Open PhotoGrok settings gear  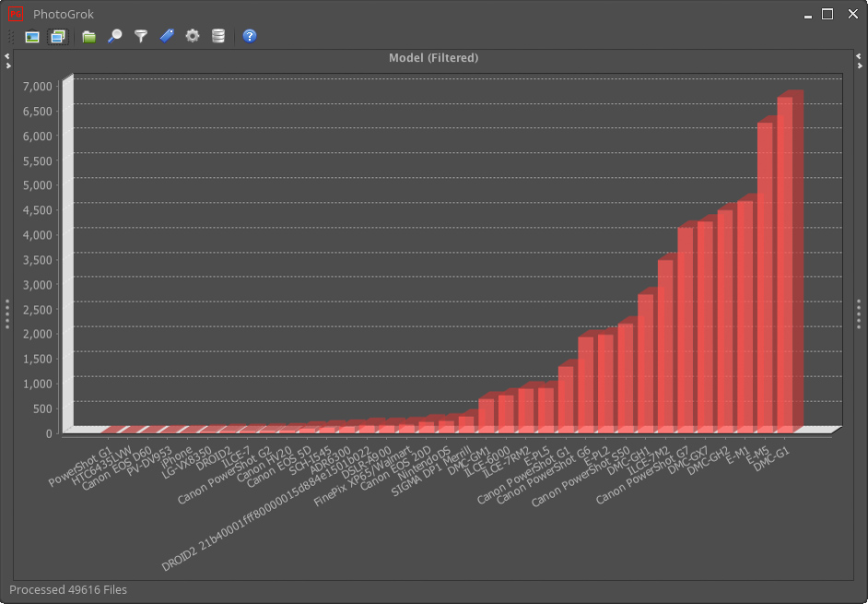coord(192,36)
